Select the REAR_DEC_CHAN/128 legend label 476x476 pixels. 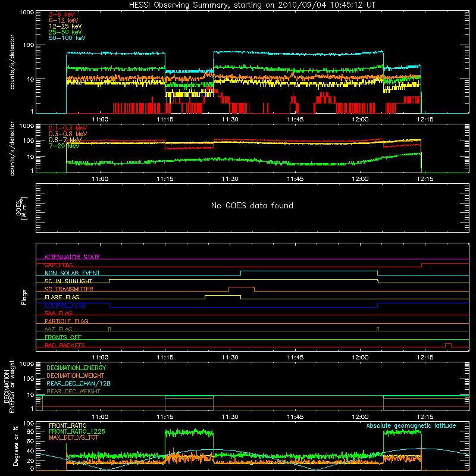coord(79,383)
